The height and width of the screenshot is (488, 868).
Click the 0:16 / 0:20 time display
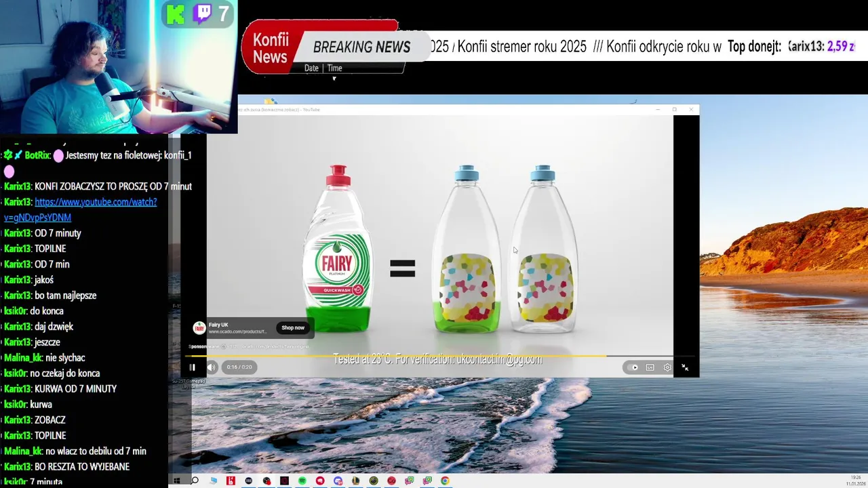pyautogui.click(x=239, y=367)
